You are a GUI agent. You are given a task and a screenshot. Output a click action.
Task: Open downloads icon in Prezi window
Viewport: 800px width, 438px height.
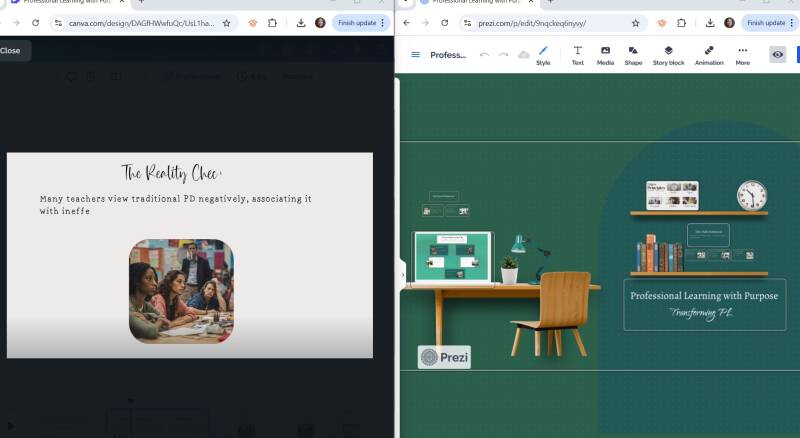coord(710,23)
